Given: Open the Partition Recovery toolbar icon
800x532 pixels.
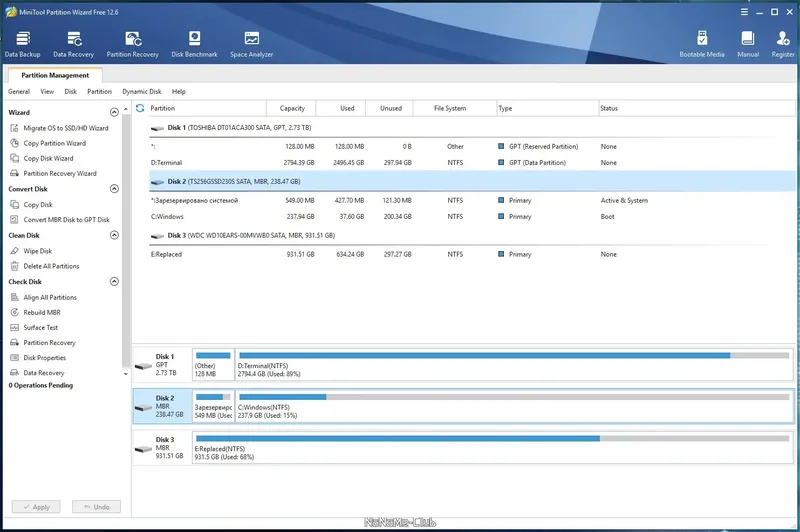Looking at the screenshot, I should click(132, 42).
